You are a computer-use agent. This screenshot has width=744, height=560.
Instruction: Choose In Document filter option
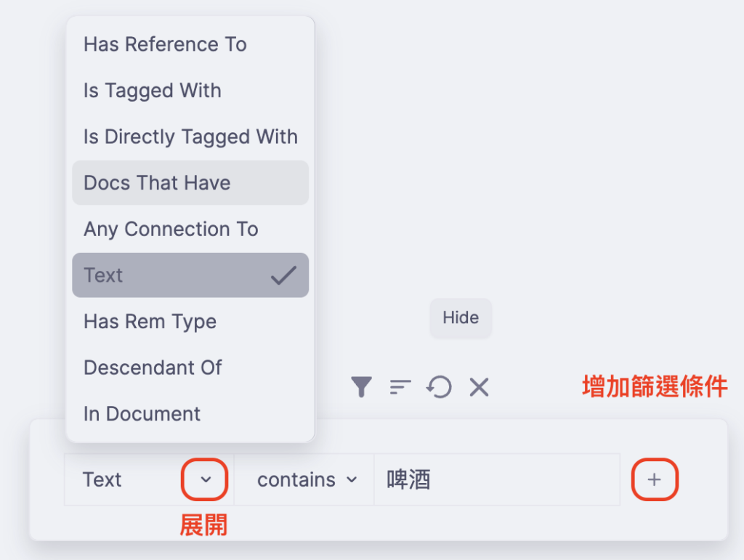(142, 413)
